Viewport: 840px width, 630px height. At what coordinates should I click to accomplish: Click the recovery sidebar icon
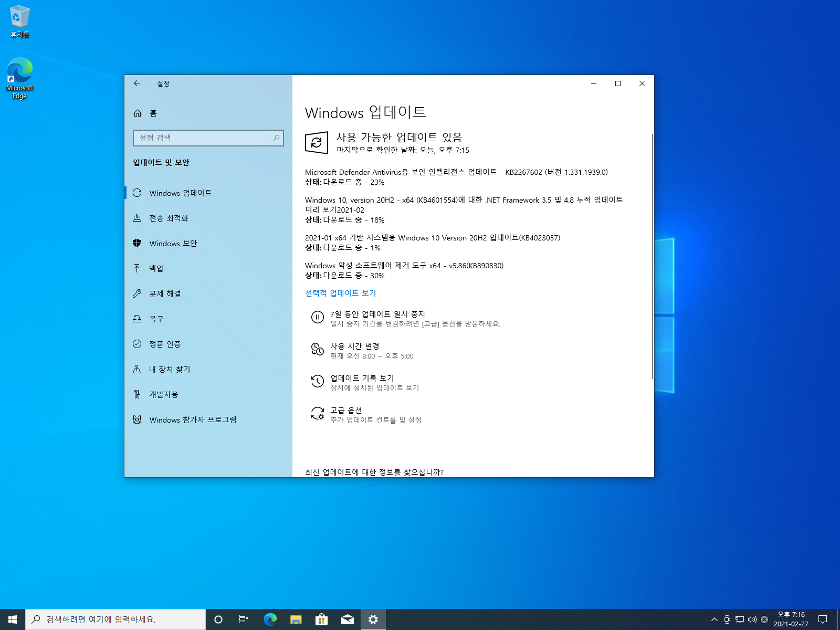point(137,319)
